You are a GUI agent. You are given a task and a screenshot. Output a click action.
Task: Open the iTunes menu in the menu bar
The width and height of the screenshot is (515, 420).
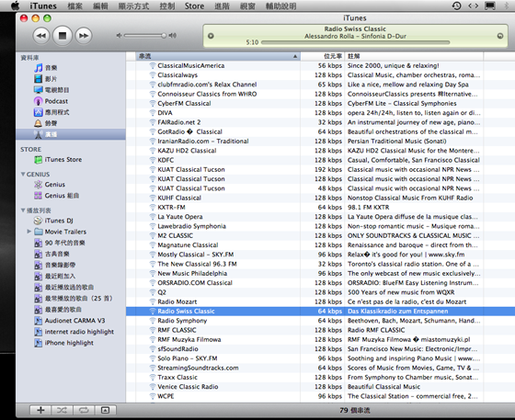(43, 6)
